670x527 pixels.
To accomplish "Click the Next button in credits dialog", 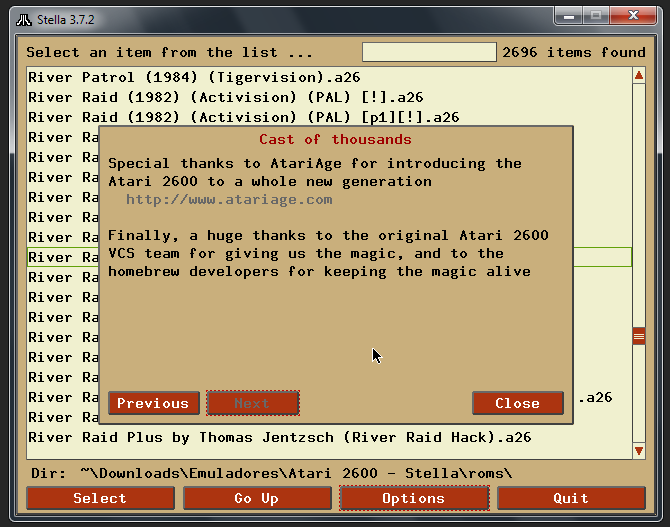I will coord(253,403).
